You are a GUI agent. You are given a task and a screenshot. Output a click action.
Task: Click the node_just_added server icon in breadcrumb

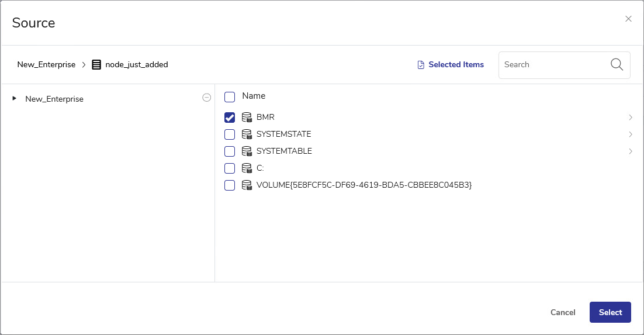tap(96, 65)
